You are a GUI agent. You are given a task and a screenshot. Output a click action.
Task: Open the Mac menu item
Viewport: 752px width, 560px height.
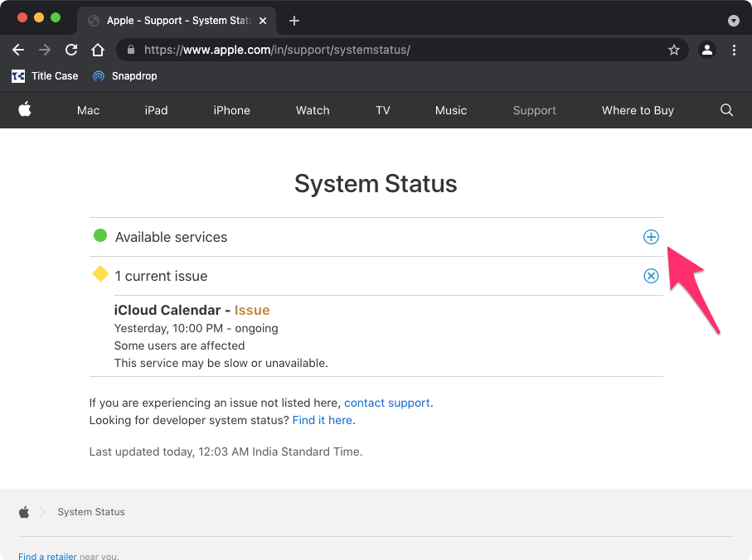tap(88, 111)
